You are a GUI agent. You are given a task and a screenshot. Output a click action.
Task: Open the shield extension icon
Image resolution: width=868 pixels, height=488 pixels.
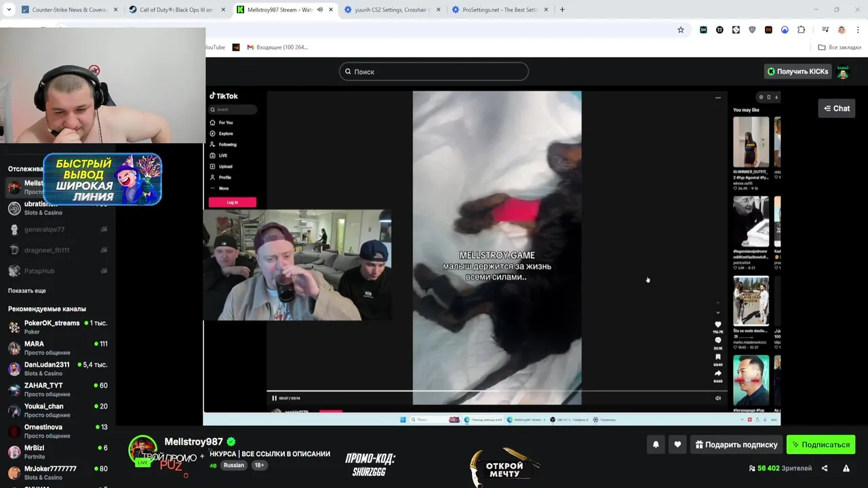point(752,30)
